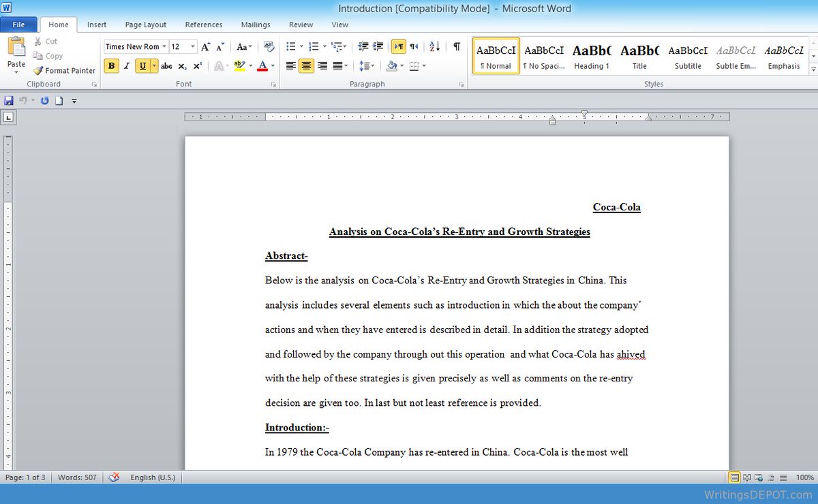Show or hide paragraph marks
Image resolution: width=818 pixels, height=504 pixels.
point(457,46)
